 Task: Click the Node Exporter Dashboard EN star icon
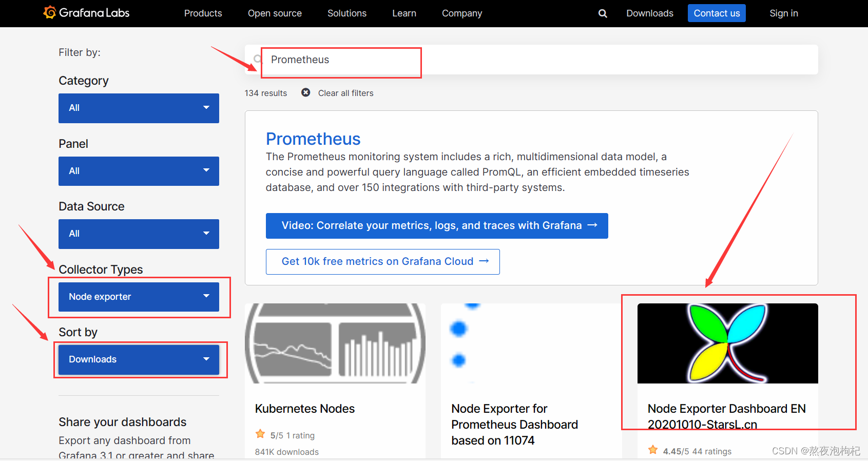tap(653, 450)
